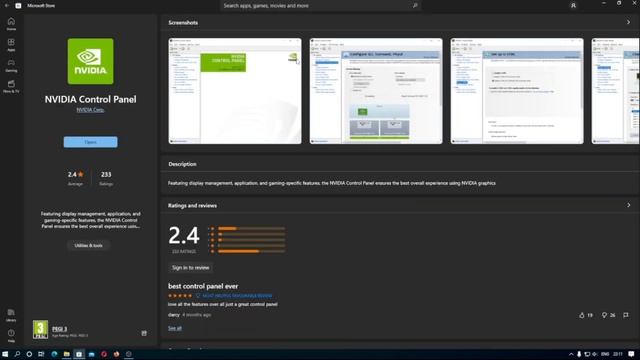
Task: Open the PEGI 3 link
Action: pos(60,329)
